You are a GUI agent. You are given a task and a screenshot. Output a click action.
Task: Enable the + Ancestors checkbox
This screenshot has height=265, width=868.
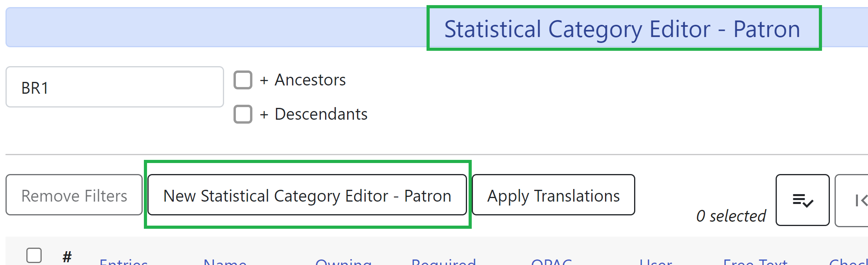(243, 80)
